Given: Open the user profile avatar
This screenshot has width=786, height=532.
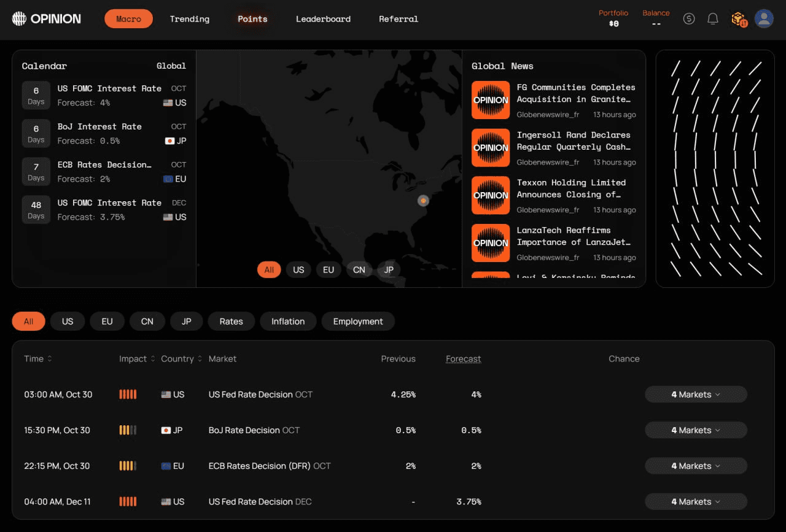Looking at the screenshot, I should pyautogui.click(x=764, y=19).
